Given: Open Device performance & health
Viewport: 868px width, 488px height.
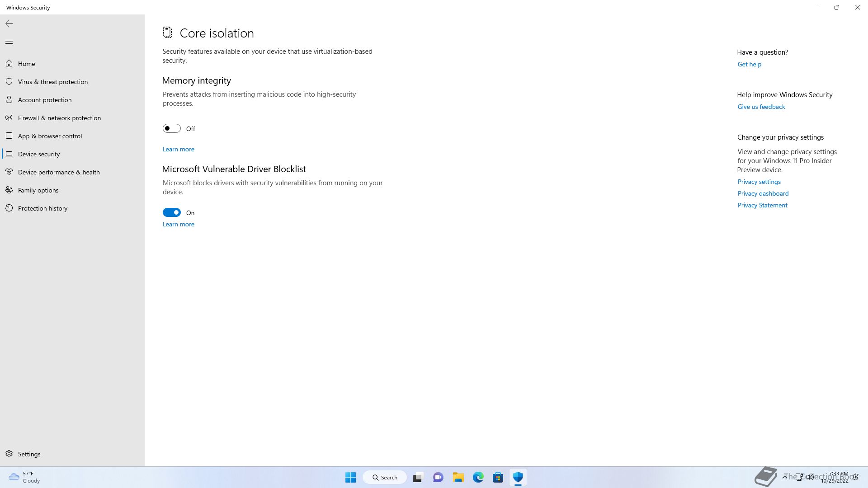Looking at the screenshot, I should point(72,172).
